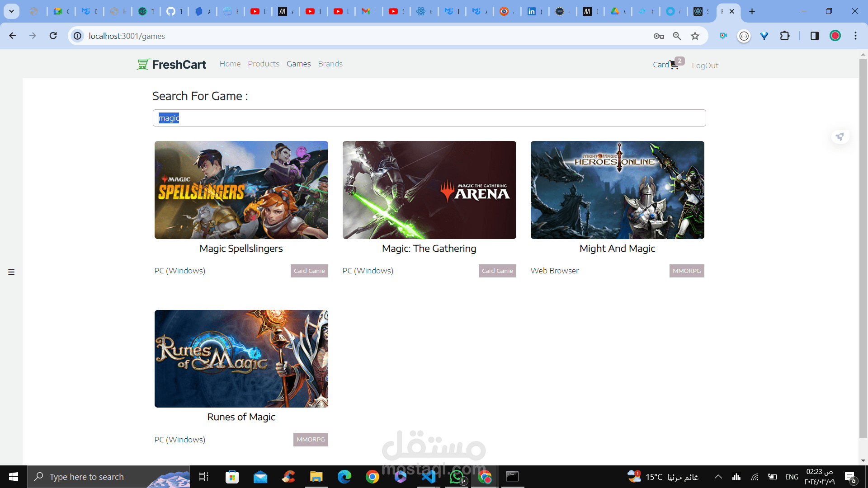The width and height of the screenshot is (868, 488).
Task: Show hidden system tray icons chevron
Action: [718, 477]
